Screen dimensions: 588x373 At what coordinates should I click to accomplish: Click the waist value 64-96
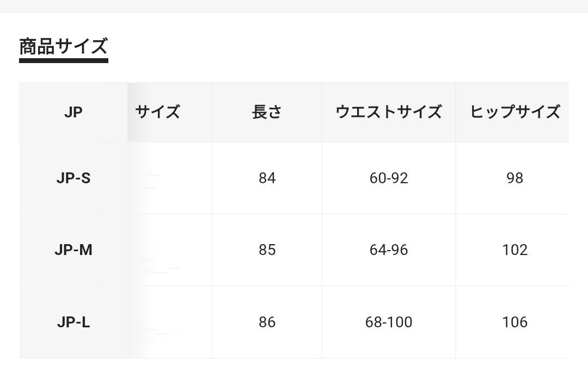(389, 250)
